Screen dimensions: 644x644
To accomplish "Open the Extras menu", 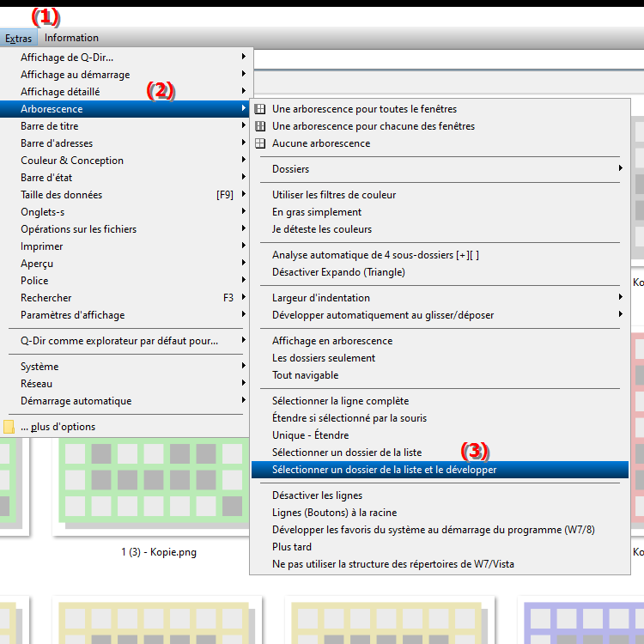I will [x=19, y=38].
